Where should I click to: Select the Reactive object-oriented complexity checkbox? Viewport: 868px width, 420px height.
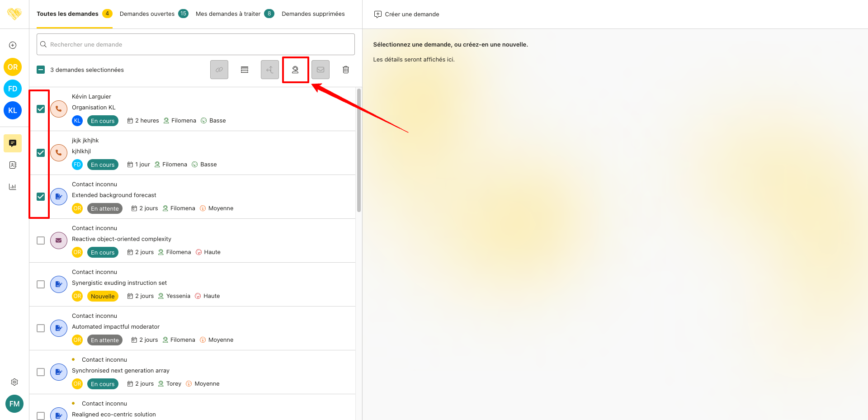click(41, 241)
